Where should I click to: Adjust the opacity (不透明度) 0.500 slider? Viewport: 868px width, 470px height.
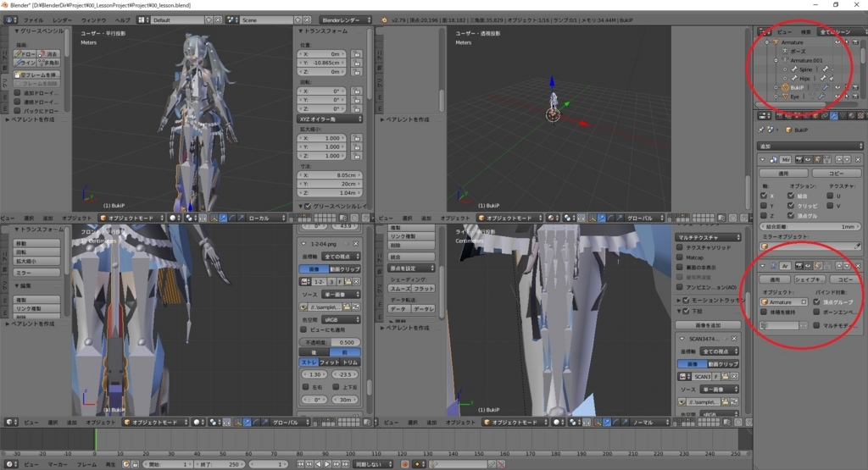coord(330,342)
